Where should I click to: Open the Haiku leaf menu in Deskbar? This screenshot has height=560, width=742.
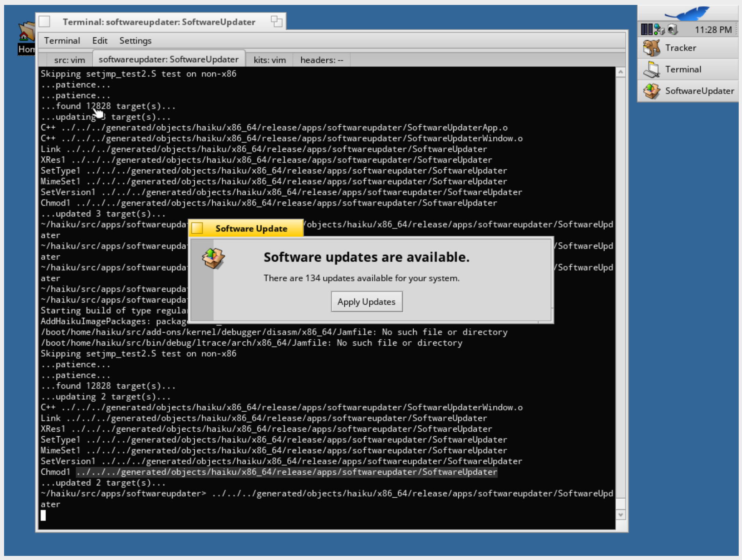tap(687, 14)
